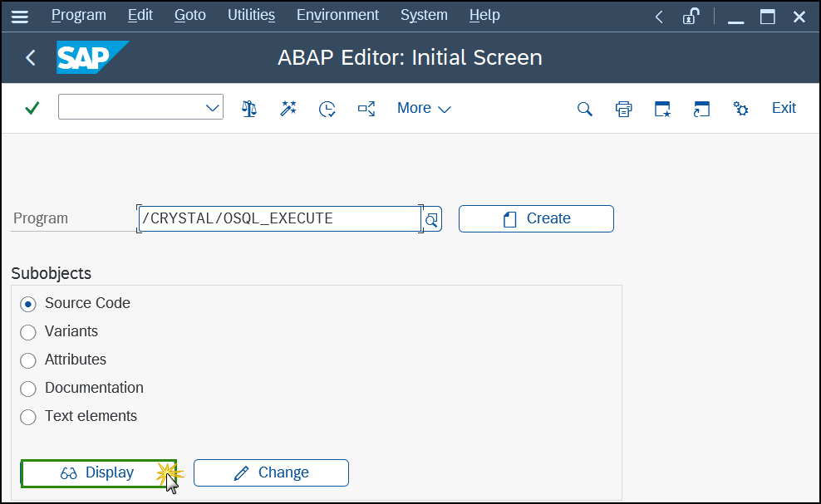The height and width of the screenshot is (504, 821).
Task: Open the customize layout gears icon
Action: pos(740,108)
